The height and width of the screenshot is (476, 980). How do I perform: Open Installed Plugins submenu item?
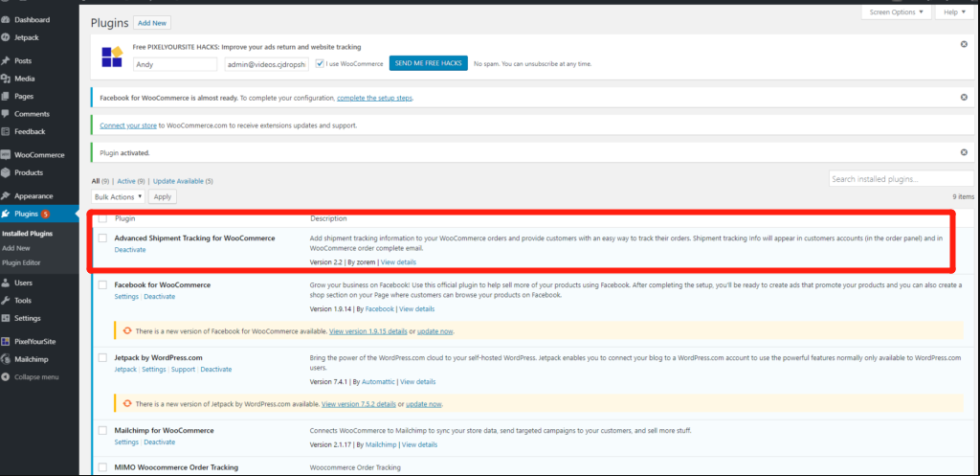click(x=27, y=234)
